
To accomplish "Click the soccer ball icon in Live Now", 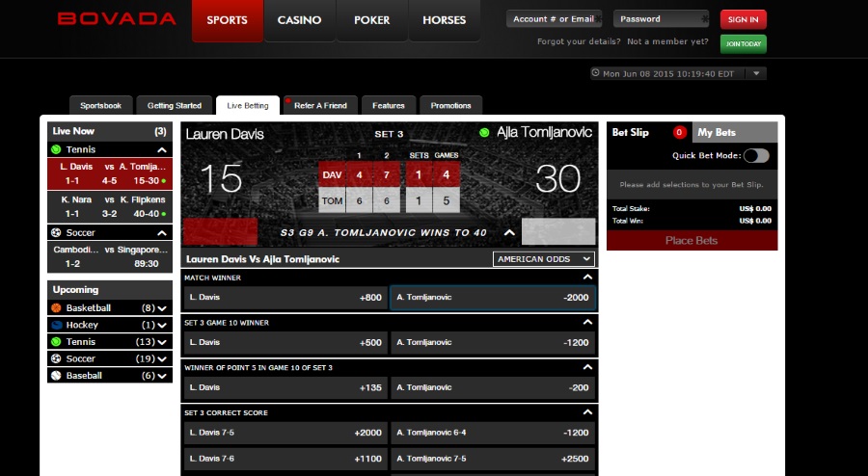I will pos(56,233).
